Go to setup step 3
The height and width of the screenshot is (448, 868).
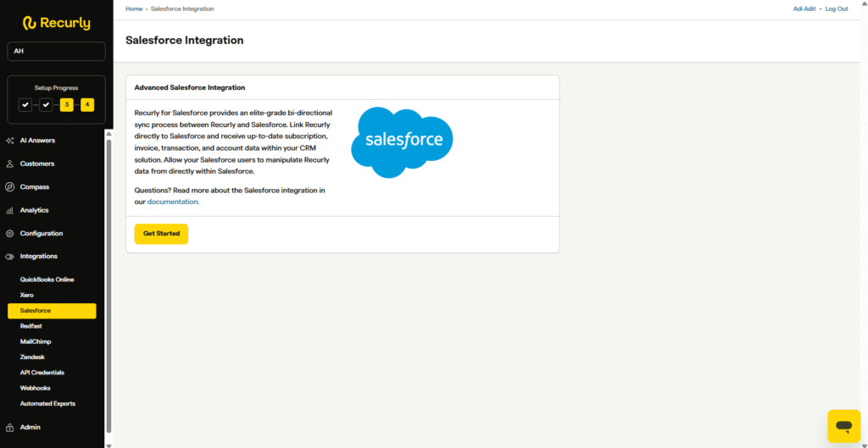click(x=66, y=104)
